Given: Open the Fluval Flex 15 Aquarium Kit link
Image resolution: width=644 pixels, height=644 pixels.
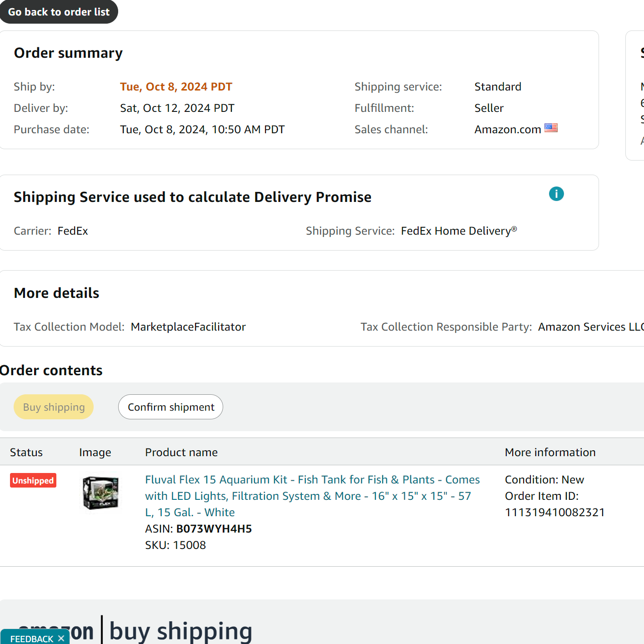Looking at the screenshot, I should tap(312, 496).
